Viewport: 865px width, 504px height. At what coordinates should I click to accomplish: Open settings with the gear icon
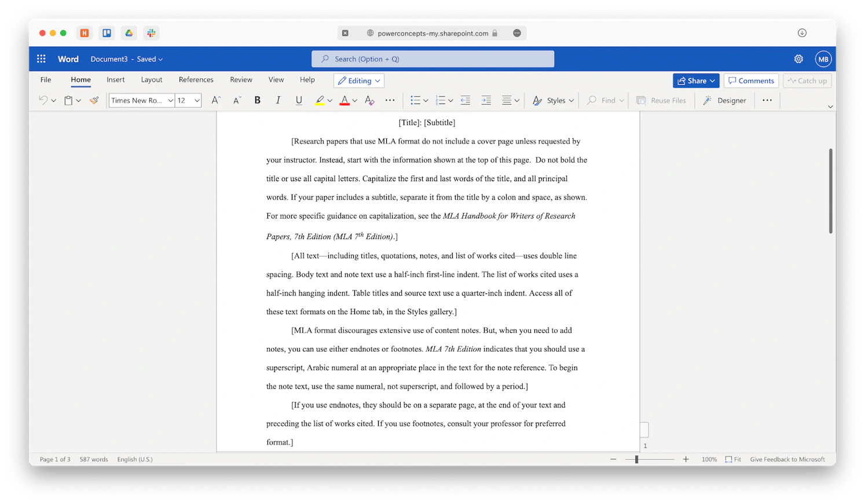tap(798, 59)
